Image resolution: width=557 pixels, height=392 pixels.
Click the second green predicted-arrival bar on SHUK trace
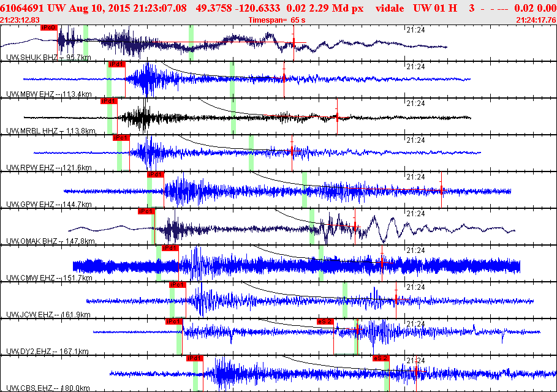(191, 43)
